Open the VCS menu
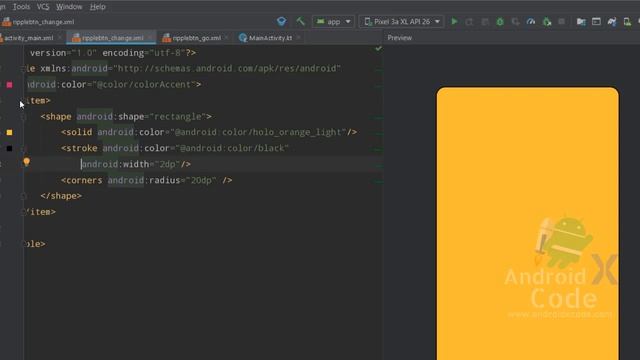Image resolution: width=640 pixels, height=360 pixels. click(x=43, y=7)
